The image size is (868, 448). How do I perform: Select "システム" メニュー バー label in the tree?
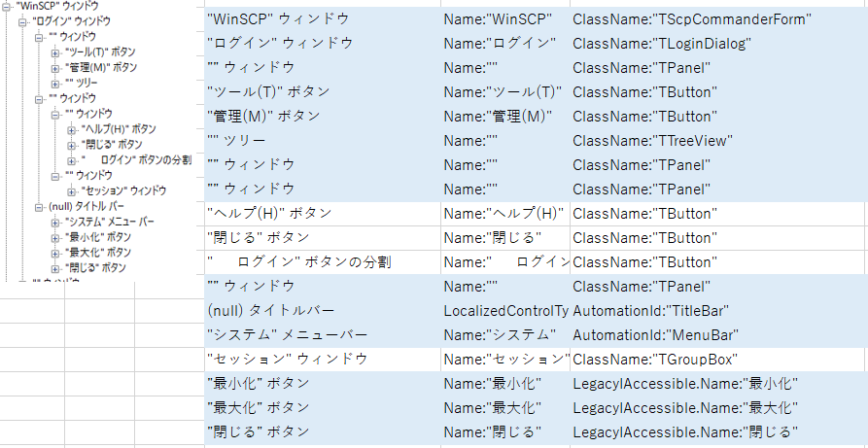(x=110, y=222)
